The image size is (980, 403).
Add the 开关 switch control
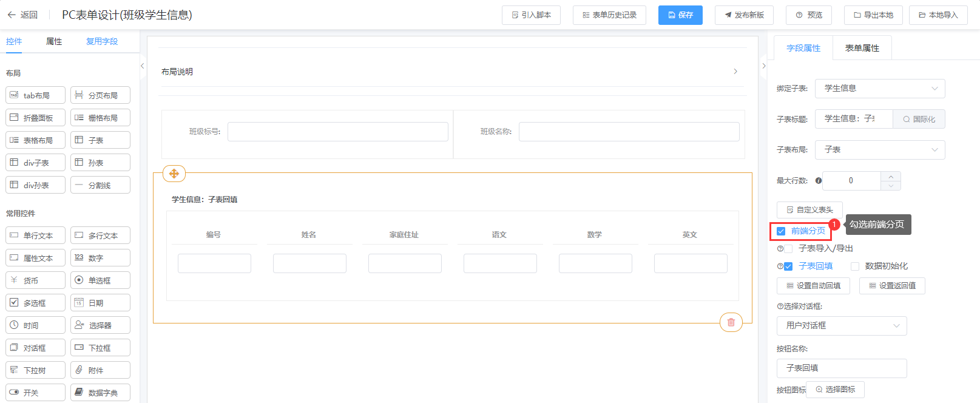[35, 393]
